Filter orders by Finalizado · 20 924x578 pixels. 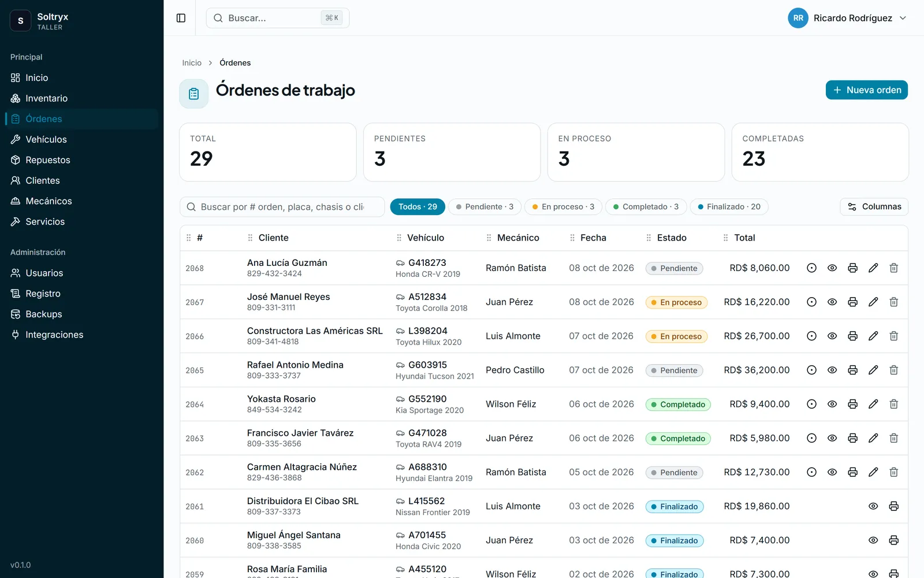729,207
